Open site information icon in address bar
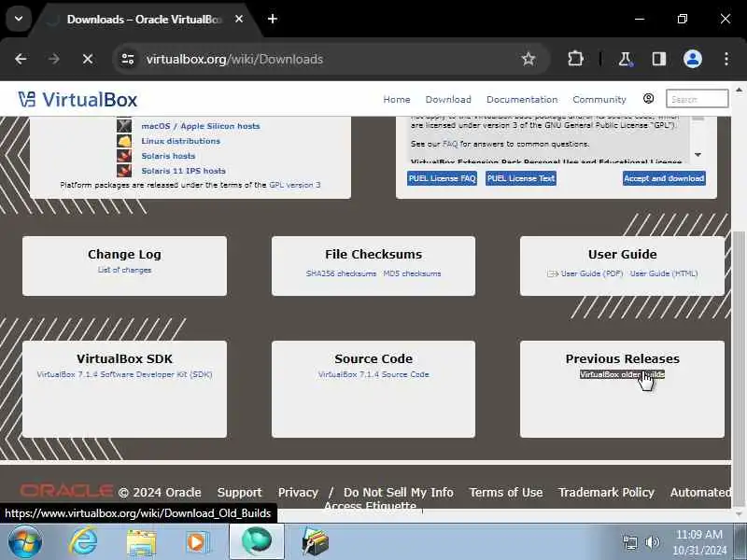The width and height of the screenshot is (747, 560). pos(128,59)
